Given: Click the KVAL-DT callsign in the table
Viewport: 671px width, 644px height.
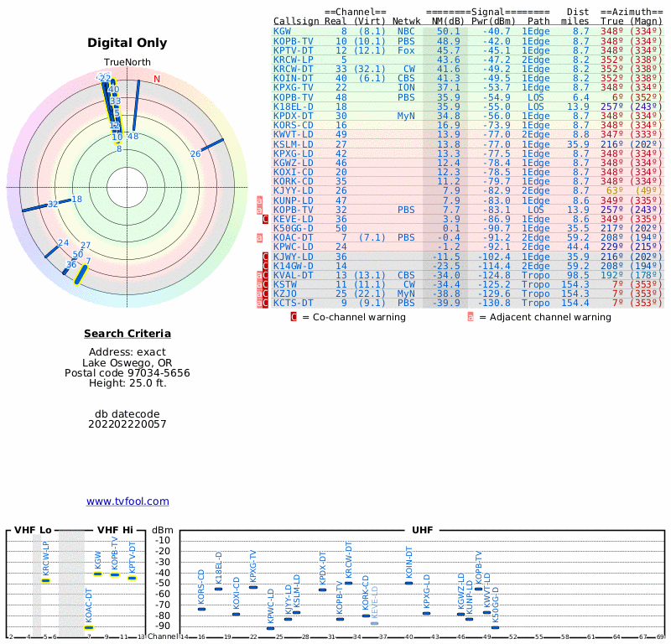Looking at the screenshot, I should [x=294, y=274].
